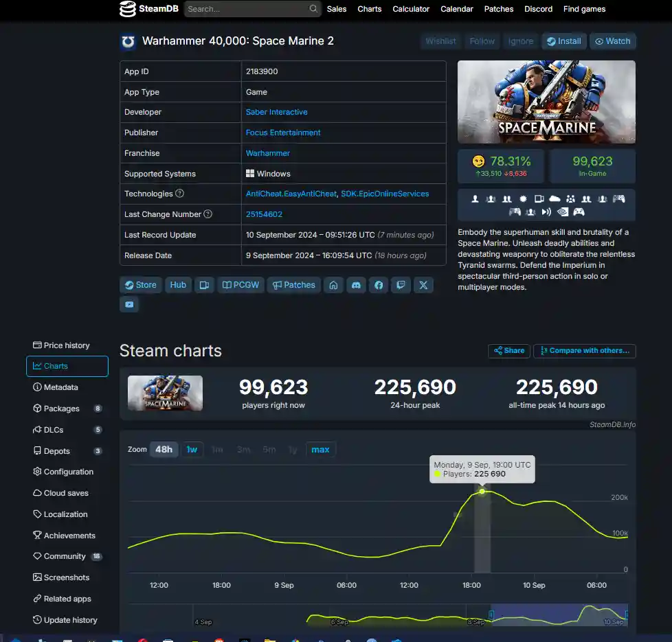Set chart zoom to 48h
672x642 pixels.
[164, 449]
